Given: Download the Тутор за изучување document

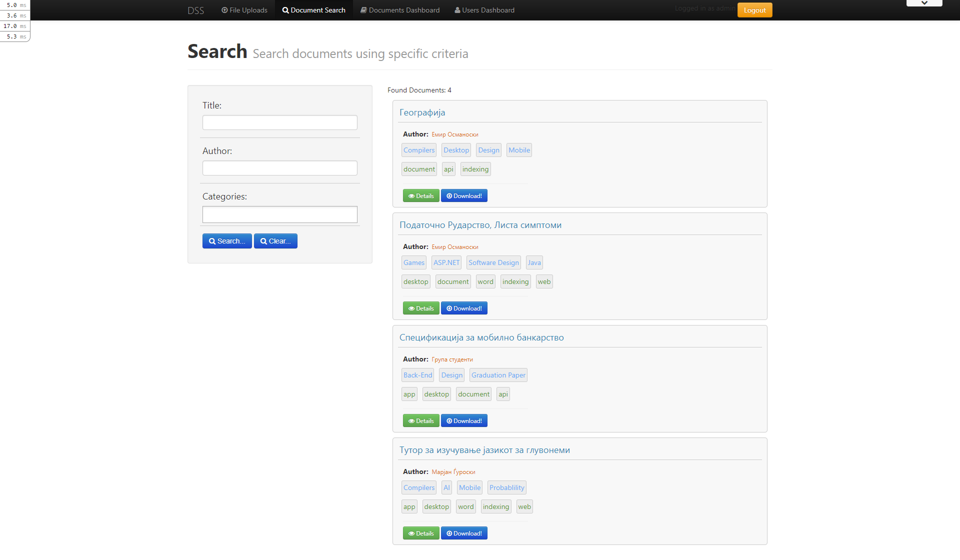Looking at the screenshot, I should coord(464,533).
